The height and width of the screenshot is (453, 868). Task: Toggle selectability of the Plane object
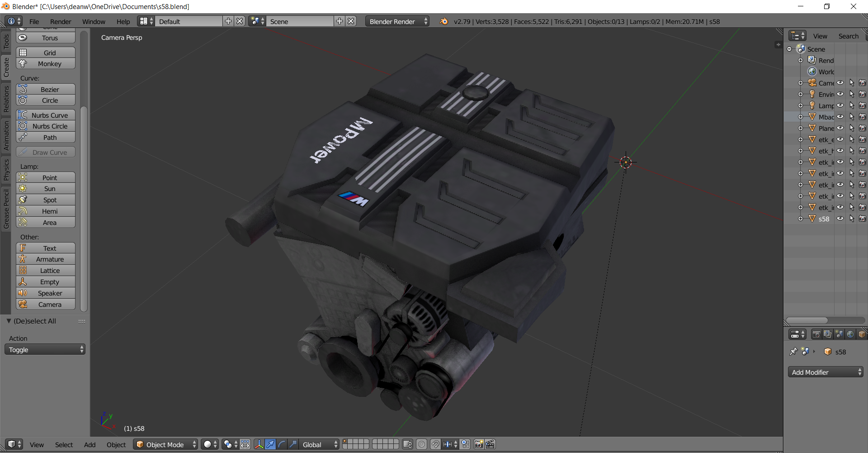click(852, 128)
